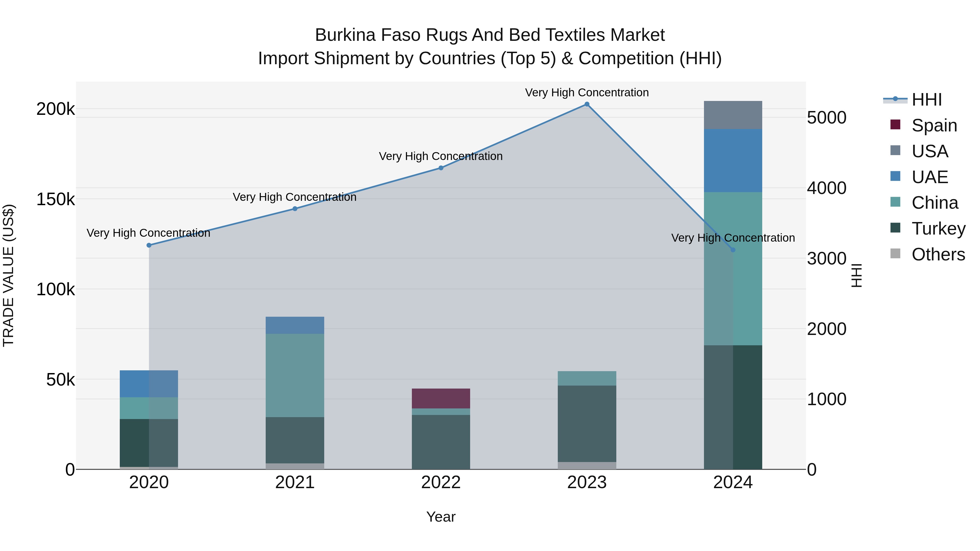Click the 2022 x-axis label
The height and width of the screenshot is (551, 980).
click(441, 482)
